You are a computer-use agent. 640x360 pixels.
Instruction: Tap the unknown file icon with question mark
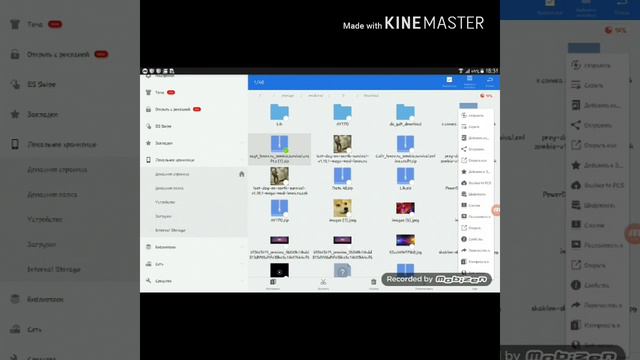(x=342, y=271)
